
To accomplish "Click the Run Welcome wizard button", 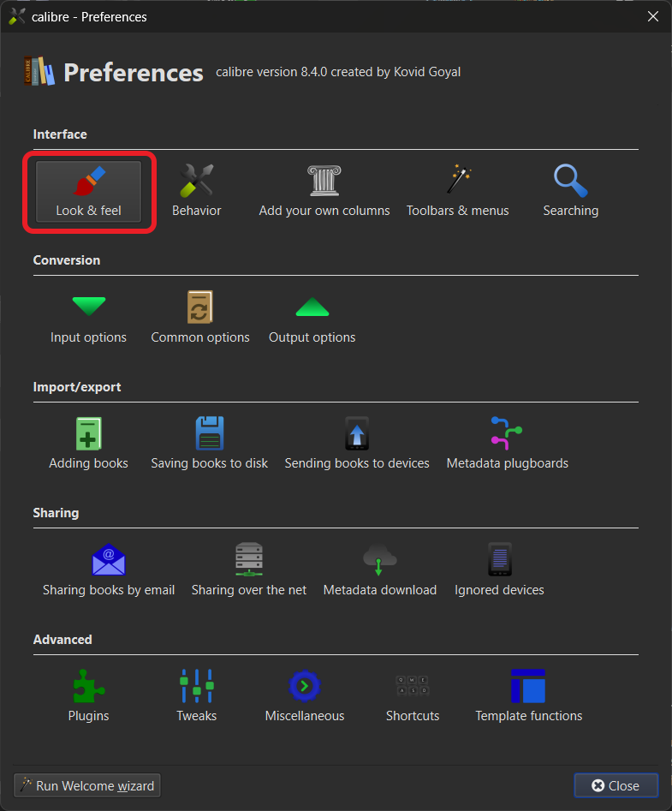I will point(87,785).
